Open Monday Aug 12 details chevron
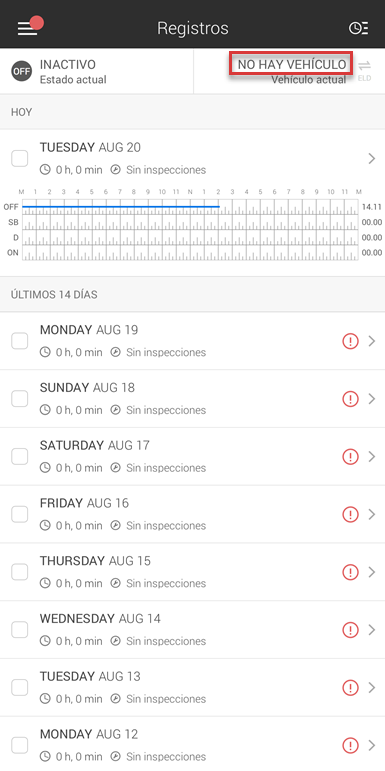Screen dimensions: 385x771 [x=372, y=745]
